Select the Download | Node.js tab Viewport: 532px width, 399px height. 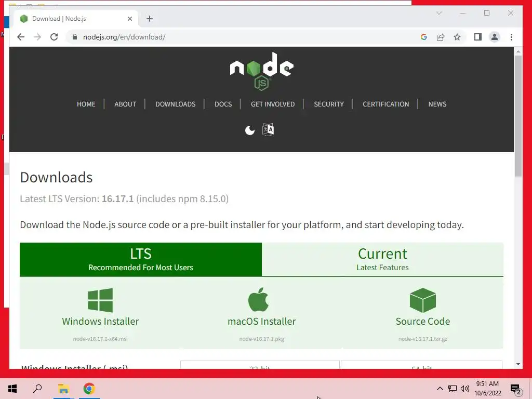pos(76,19)
